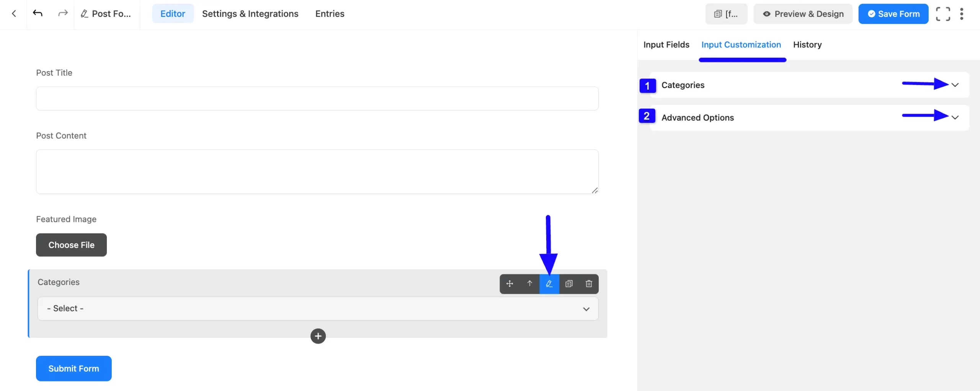Viewport: 980px width, 391px height.
Task: Click the Submit Form button
Action: (x=73, y=368)
